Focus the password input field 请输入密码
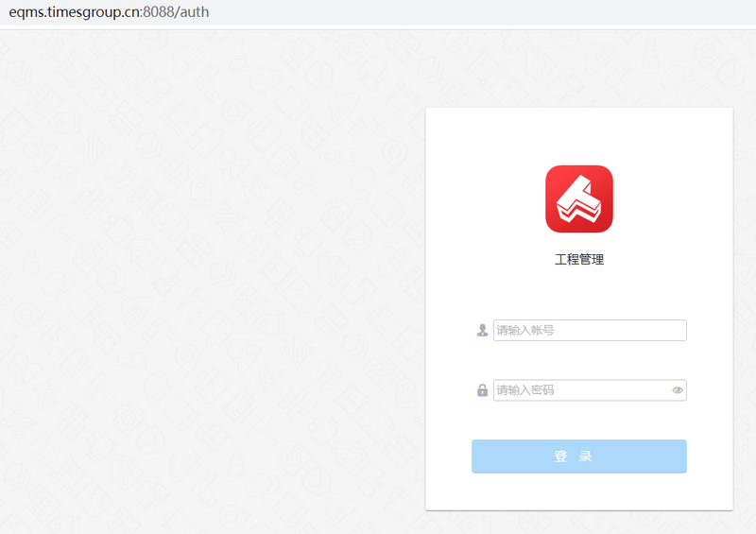Viewport: 756px width, 534px height. point(590,390)
